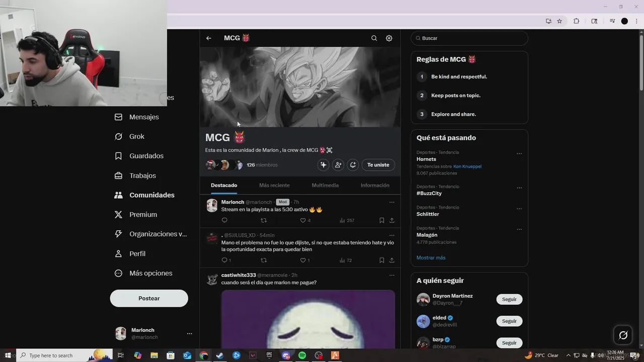
Task: Repost the SJJLUIS_XD post
Action: click(x=264, y=260)
